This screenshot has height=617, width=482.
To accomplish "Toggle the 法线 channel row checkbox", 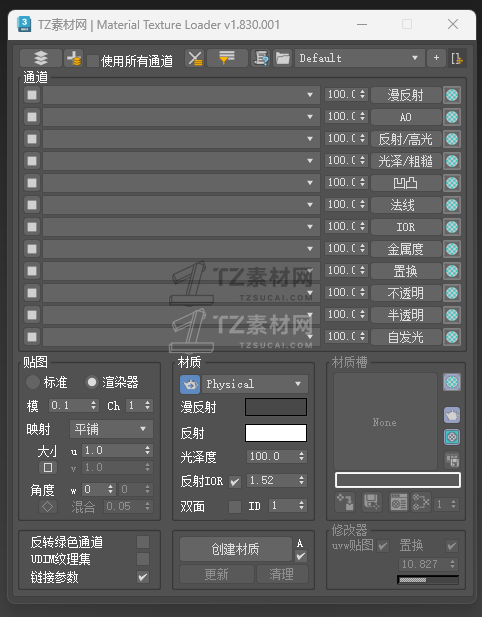I will click(32, 205).
